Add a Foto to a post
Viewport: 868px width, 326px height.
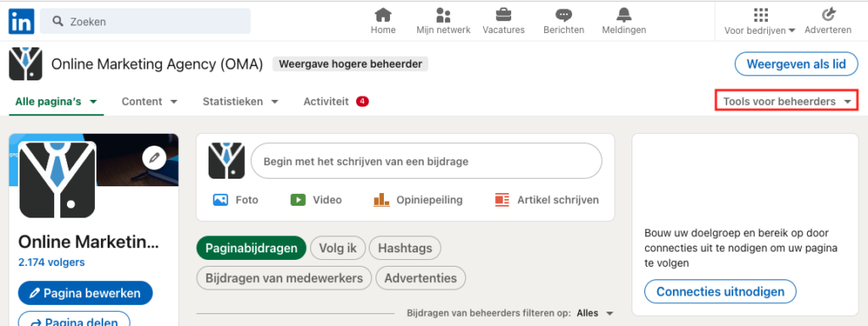[x=236, y=200]
